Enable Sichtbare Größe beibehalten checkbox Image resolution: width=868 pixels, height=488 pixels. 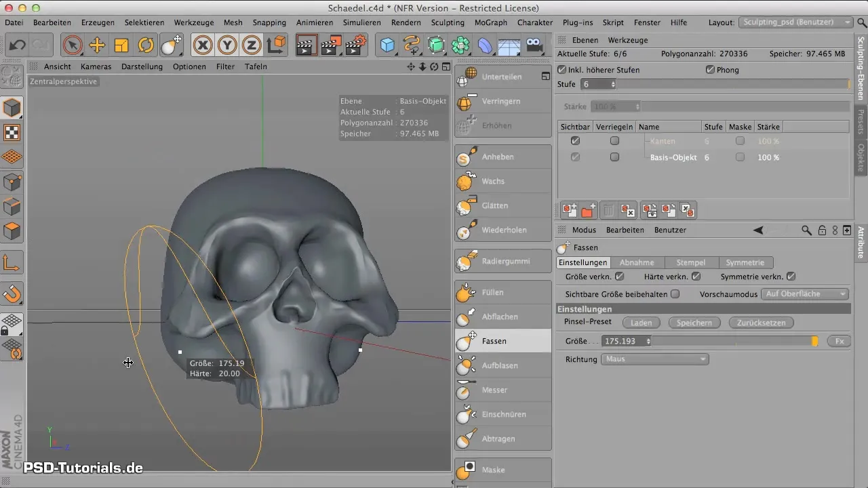(x=675, y=294)
